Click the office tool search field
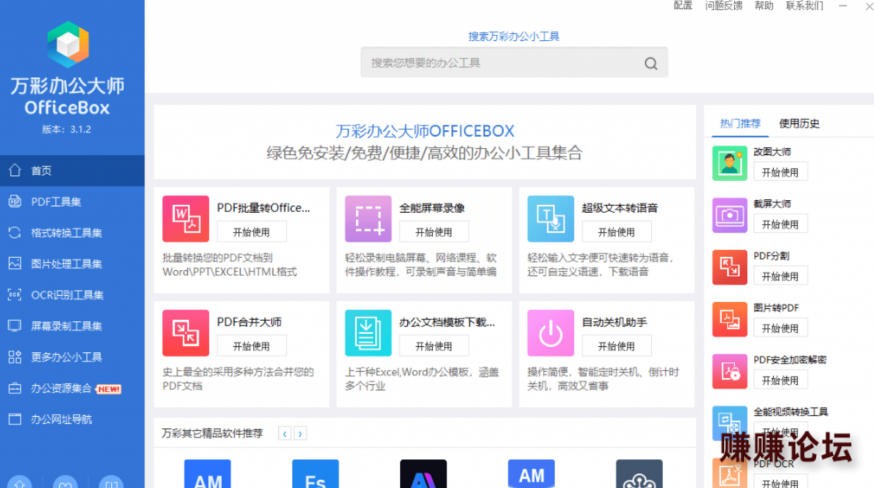This screenshot has height=488, width=874. tap(514, 62)
